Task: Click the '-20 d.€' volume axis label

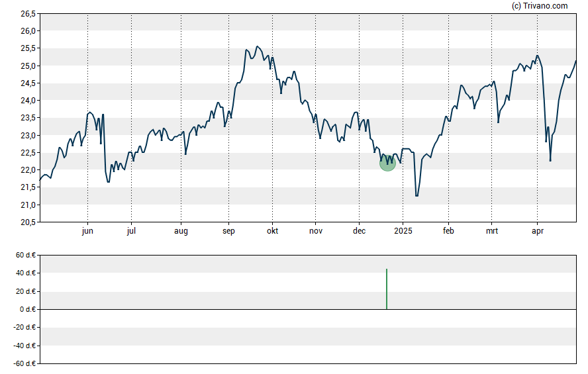Action: coord(24,327)
